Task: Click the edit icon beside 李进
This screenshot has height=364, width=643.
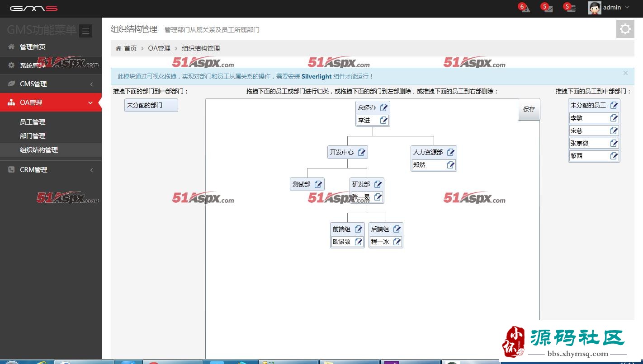Action: 384,120
